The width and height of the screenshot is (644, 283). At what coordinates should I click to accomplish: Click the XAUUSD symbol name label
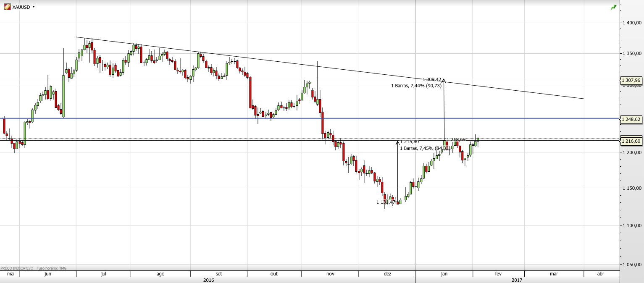(21, 7)
